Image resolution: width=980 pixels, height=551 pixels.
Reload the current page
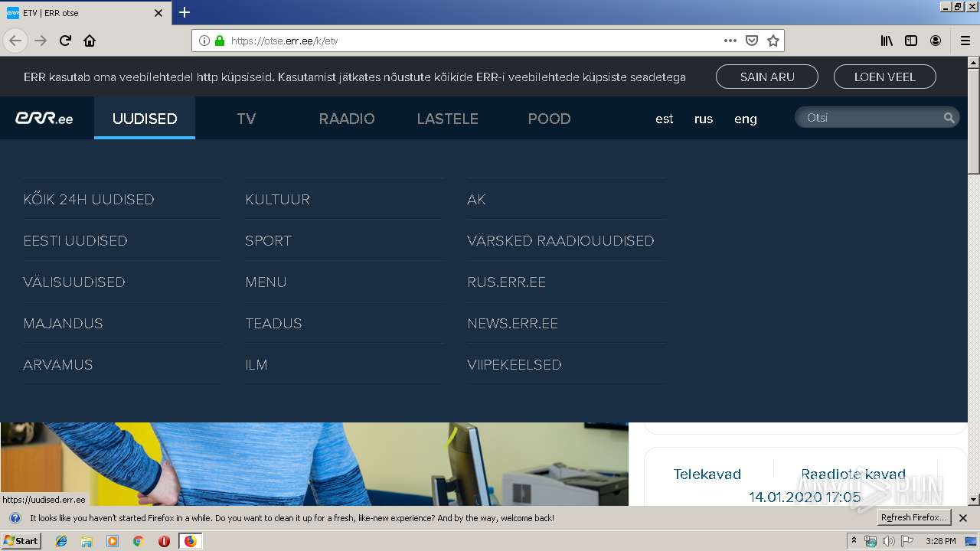pyautogui.click(x=65, y=41)
